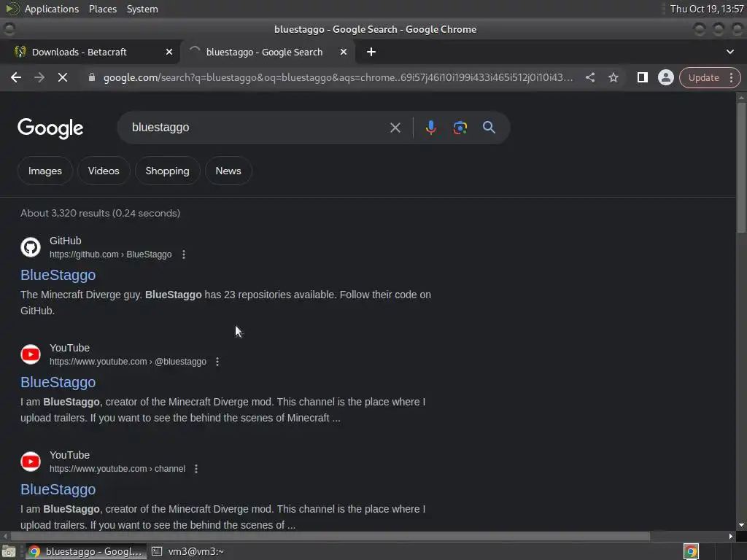Click the vertical page scrollbar
This screenshot has width=747, height=560.
point(741,167)
